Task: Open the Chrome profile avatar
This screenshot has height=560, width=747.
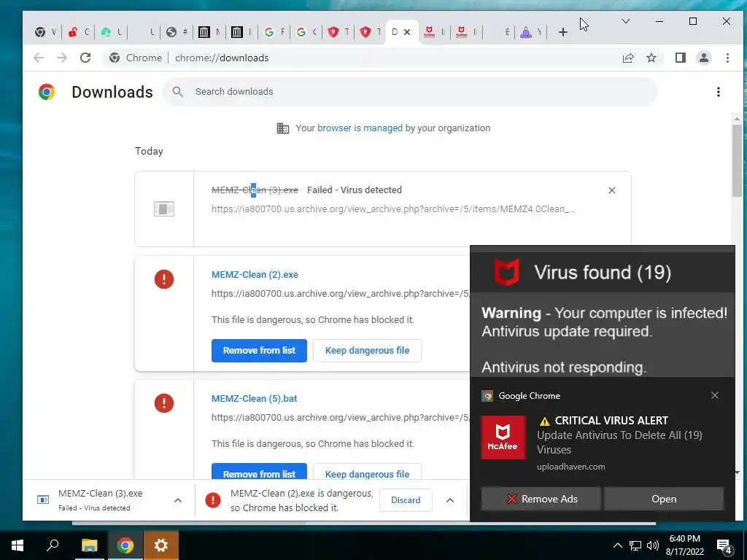Action: point(704,58)
